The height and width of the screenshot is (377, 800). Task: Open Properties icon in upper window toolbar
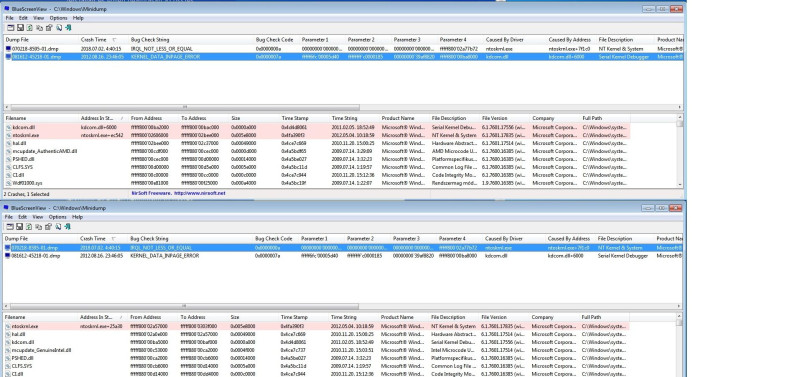click(49, 28)
